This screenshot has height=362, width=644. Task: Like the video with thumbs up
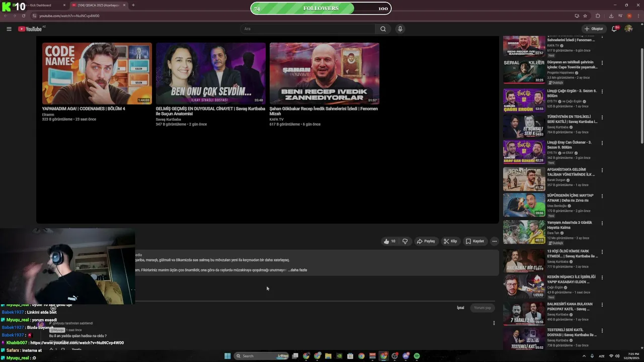click(389, 241)
